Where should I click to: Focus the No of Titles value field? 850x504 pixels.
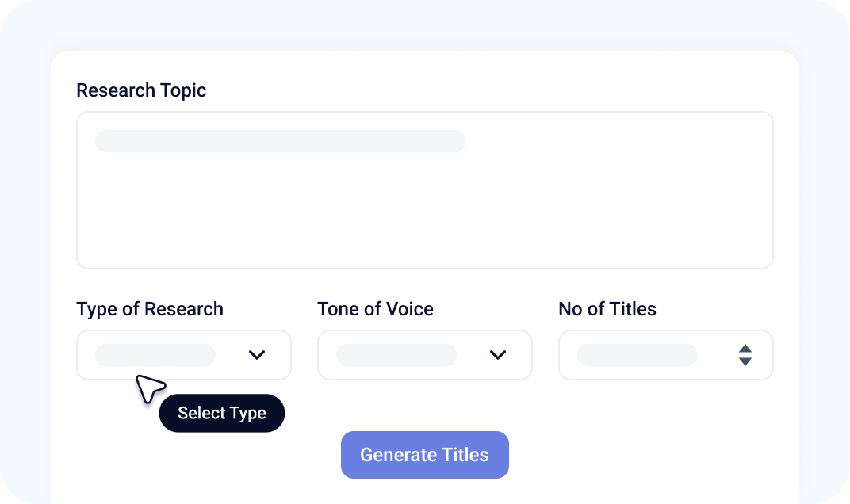tap(637, 355)
